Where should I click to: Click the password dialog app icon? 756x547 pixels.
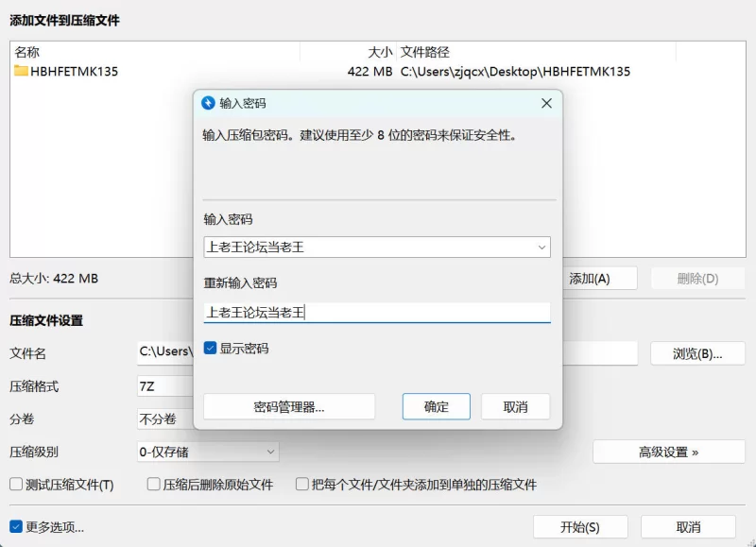click(208, 103)
